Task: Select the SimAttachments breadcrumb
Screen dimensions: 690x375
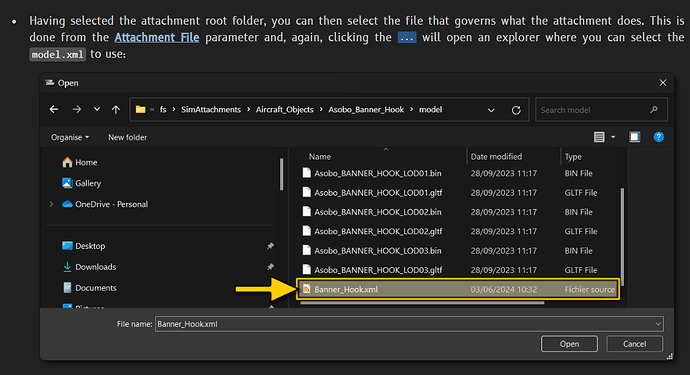Action: (x=211, y=110)
